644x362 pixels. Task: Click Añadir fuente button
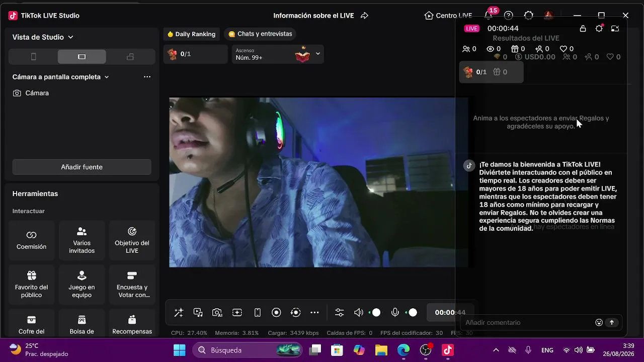[82, 167]
